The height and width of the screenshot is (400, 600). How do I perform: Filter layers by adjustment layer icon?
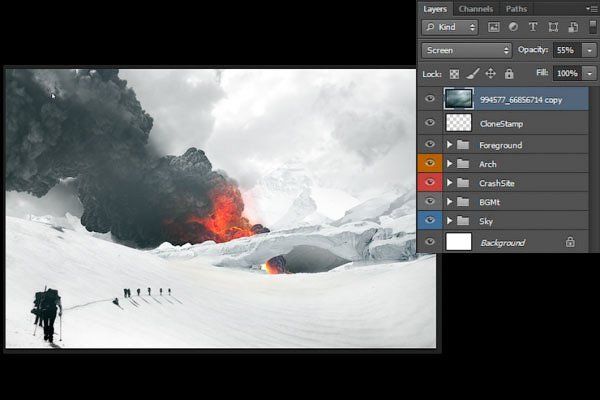513,27
